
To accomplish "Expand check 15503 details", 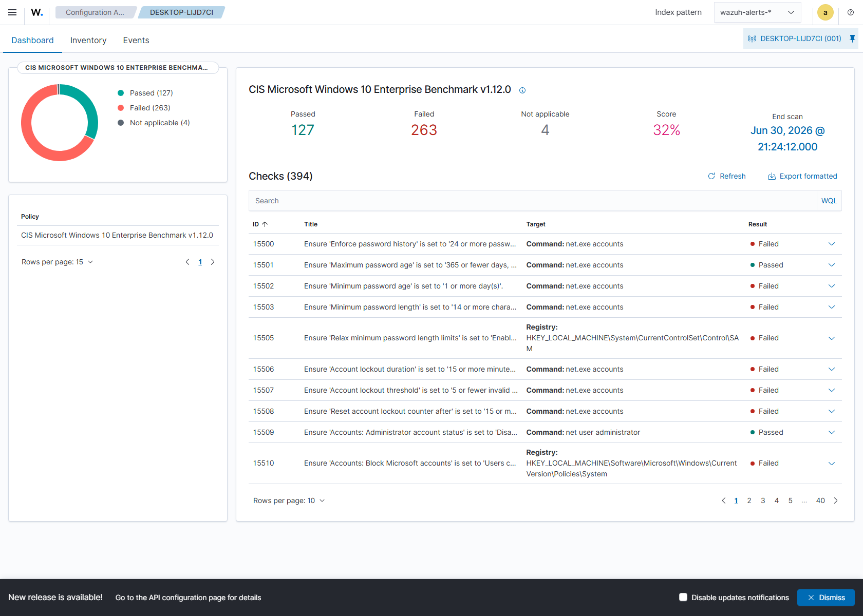I will (832, 307).
